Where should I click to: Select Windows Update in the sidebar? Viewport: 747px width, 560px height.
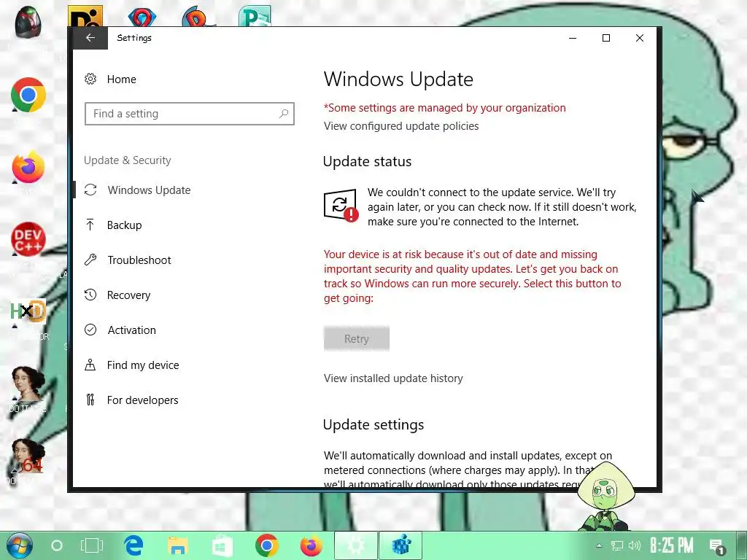(x=149, y=190)
